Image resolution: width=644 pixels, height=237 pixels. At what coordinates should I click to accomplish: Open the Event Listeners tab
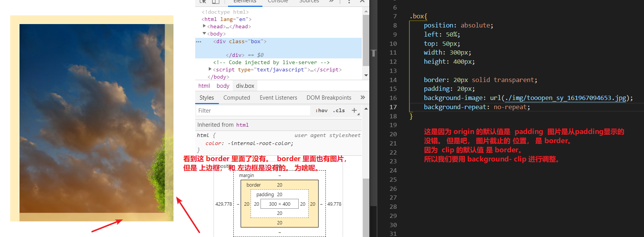coord(278,98)
